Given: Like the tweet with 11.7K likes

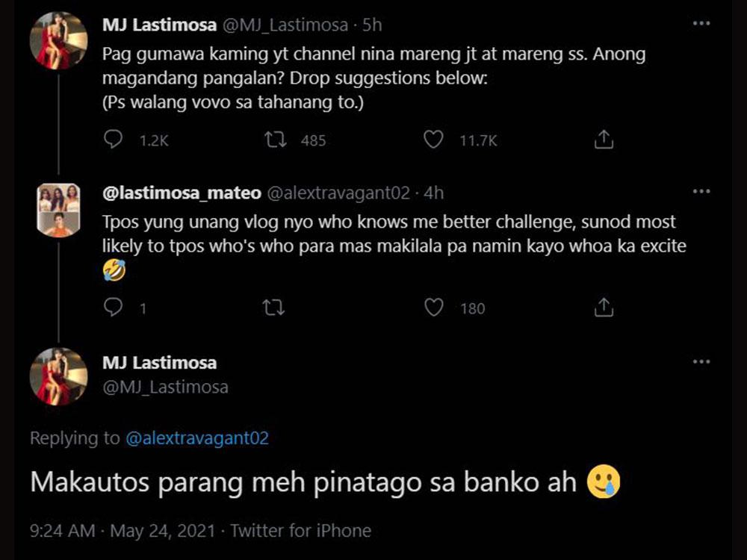Looking at the screenshot, I should 433,140.
